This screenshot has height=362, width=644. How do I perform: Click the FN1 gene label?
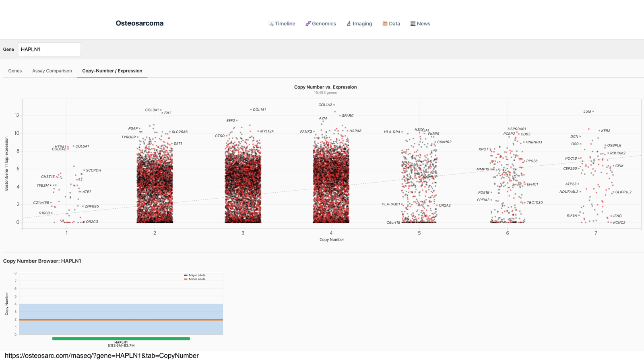pyautogui.click(x=167, y=113)
